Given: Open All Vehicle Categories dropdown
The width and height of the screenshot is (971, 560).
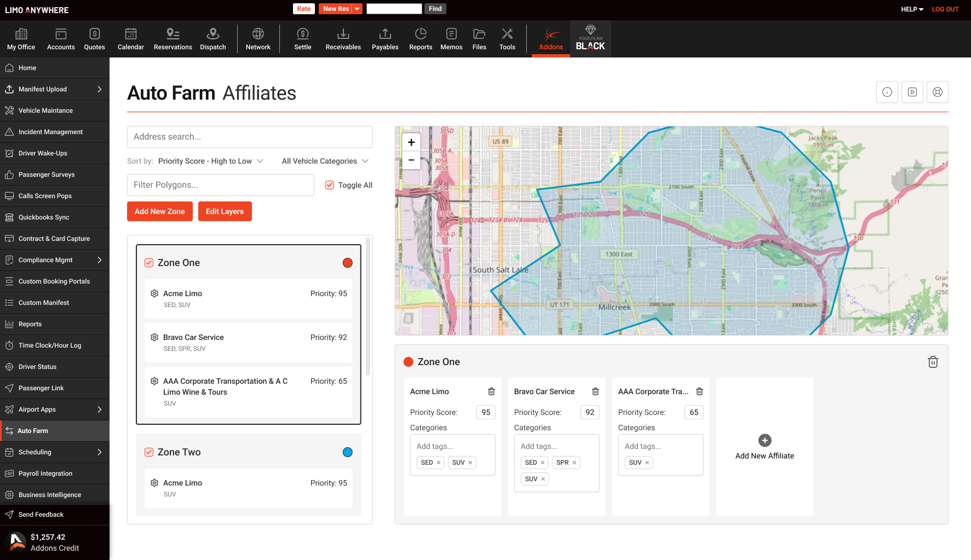Looking at the screenshot, I should click(x=325, y=161).
